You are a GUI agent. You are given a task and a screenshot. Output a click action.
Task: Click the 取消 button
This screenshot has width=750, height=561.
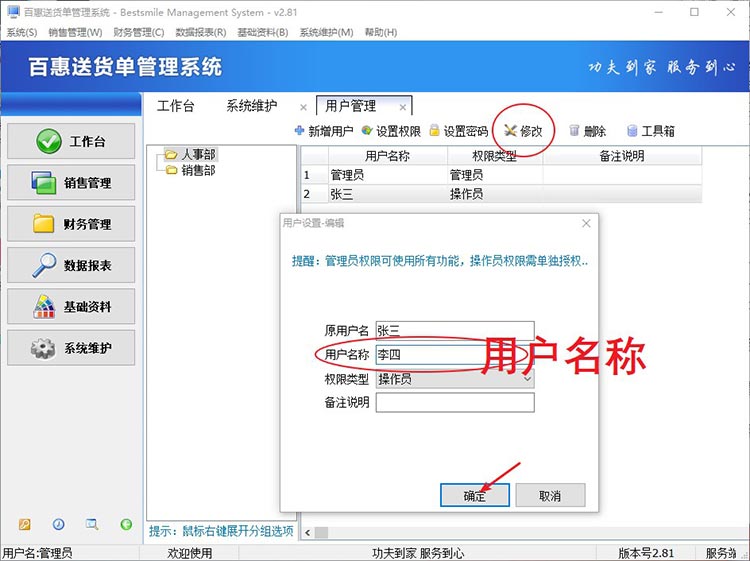(550, 495)
